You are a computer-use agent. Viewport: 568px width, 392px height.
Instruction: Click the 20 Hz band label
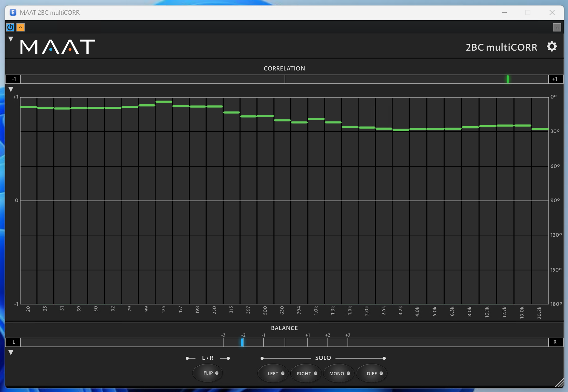28,309
